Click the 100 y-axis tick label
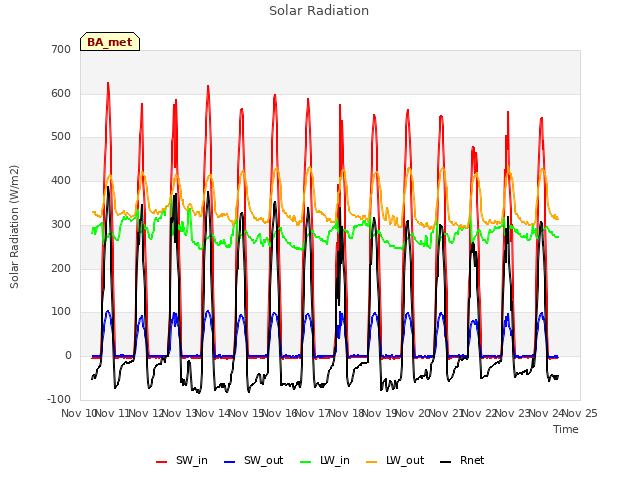The width and height of the screenshot is (640, 480). click(x=61, y=312)
